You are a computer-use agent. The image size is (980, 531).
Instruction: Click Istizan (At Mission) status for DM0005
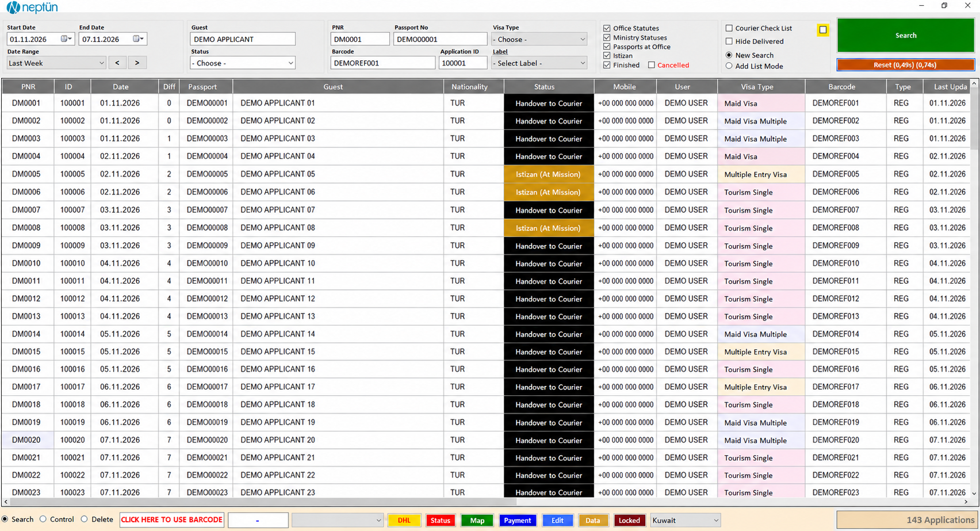[x=548, y=174]
